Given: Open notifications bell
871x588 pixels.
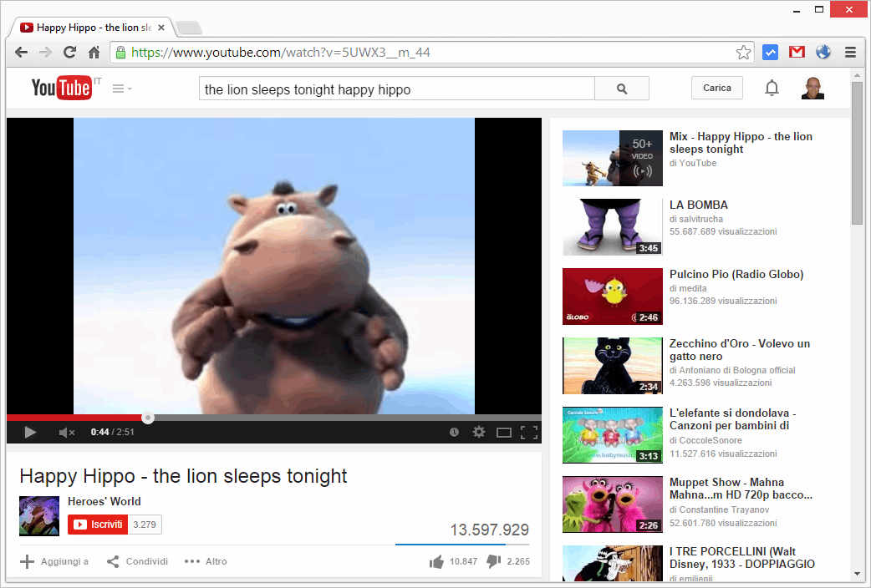Looking at the screenshot, I should point(772,88).
